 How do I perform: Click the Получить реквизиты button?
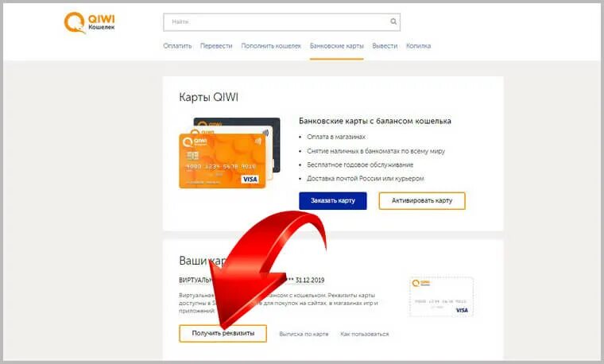point(223,334)
